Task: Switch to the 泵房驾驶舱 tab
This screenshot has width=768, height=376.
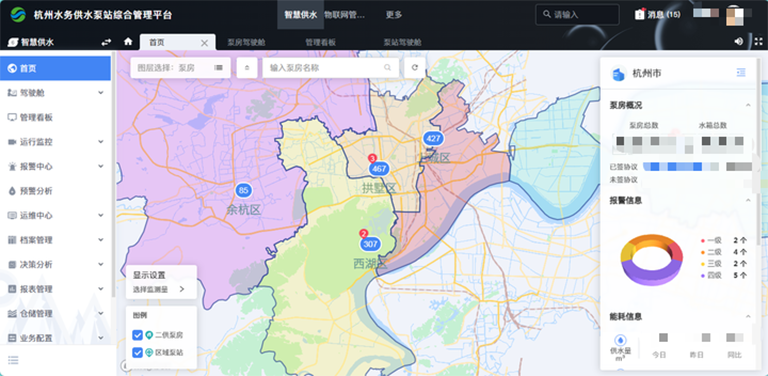Action: [x=246, y=43]
